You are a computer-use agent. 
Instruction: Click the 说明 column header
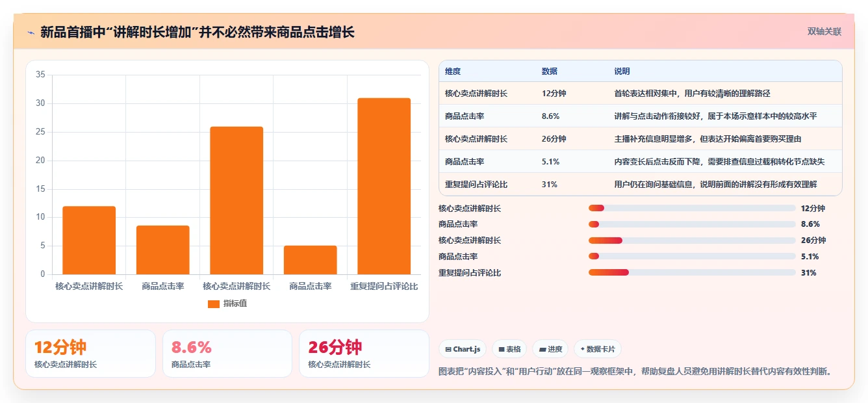coord(622,71)
